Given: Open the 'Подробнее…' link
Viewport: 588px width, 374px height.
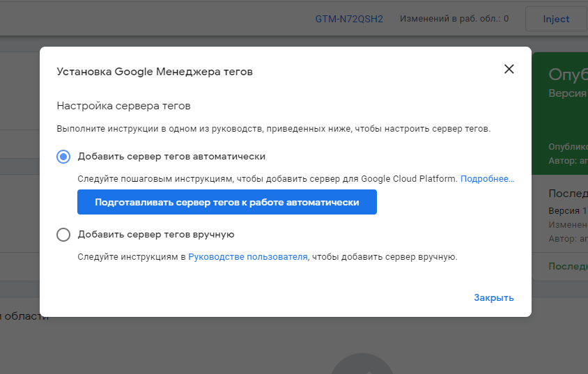Looking at the screenshot, I should tap(487, 179).
